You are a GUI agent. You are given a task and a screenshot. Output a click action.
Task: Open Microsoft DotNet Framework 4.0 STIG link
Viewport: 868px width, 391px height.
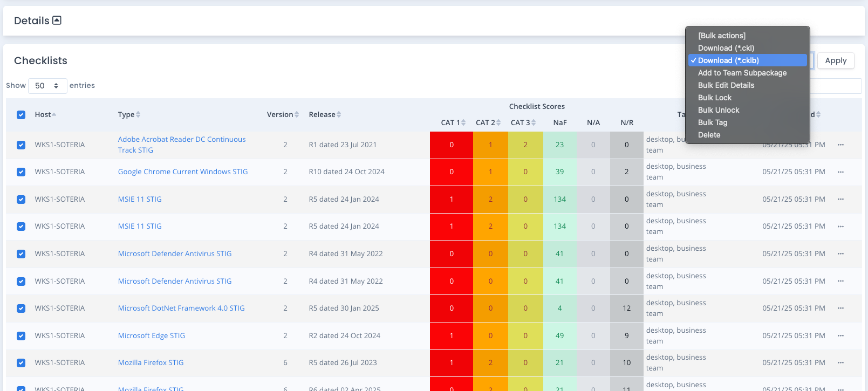pos(181,308)
